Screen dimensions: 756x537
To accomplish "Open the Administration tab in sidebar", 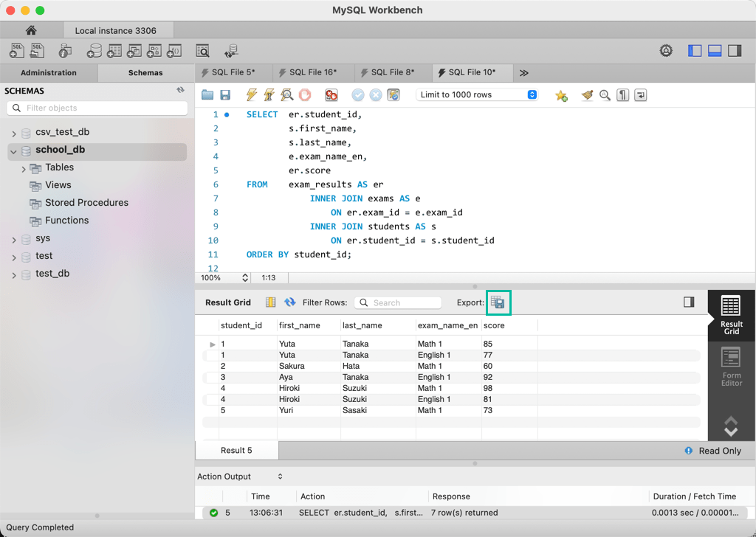I will pyautogui.click(x=49, y=72).
